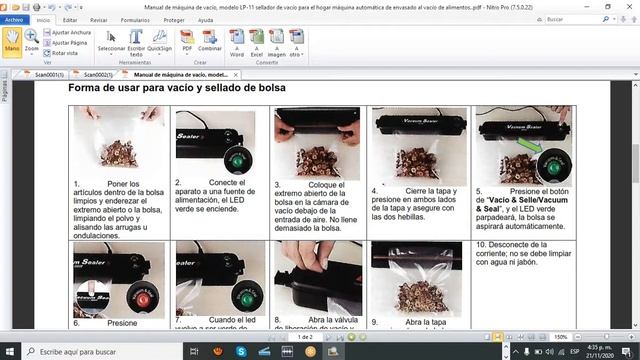The height and width of the screenshot is (360, 640).
Task: Switch to the Scan0002(1) document tab
Action: tap(93, 75)
